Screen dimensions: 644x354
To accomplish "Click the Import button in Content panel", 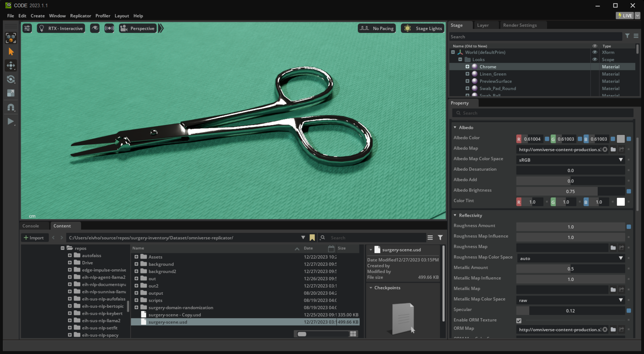I will [x=34, y=238].
